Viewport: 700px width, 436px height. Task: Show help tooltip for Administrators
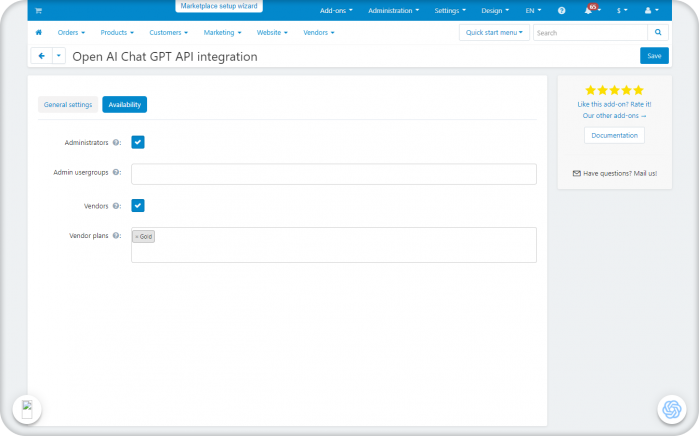click(x=116, y=142)
